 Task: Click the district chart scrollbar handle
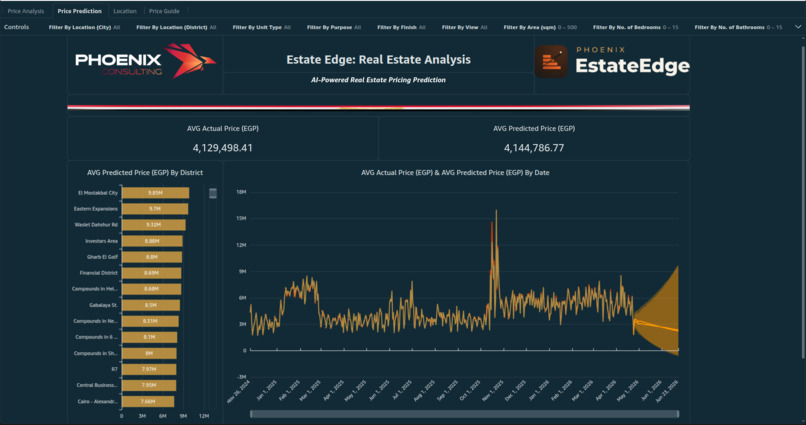[x=213, y=193]
